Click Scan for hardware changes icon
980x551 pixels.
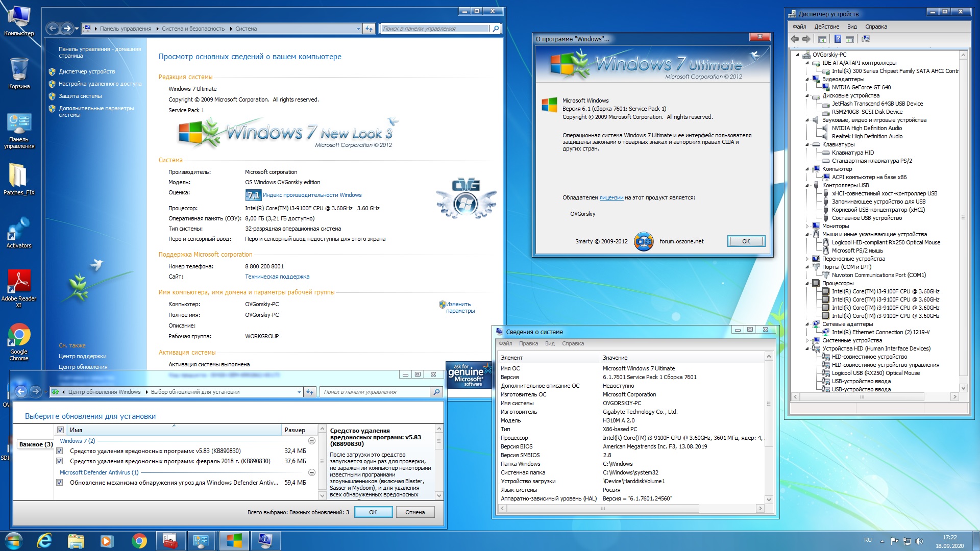[x=865, y=39]
